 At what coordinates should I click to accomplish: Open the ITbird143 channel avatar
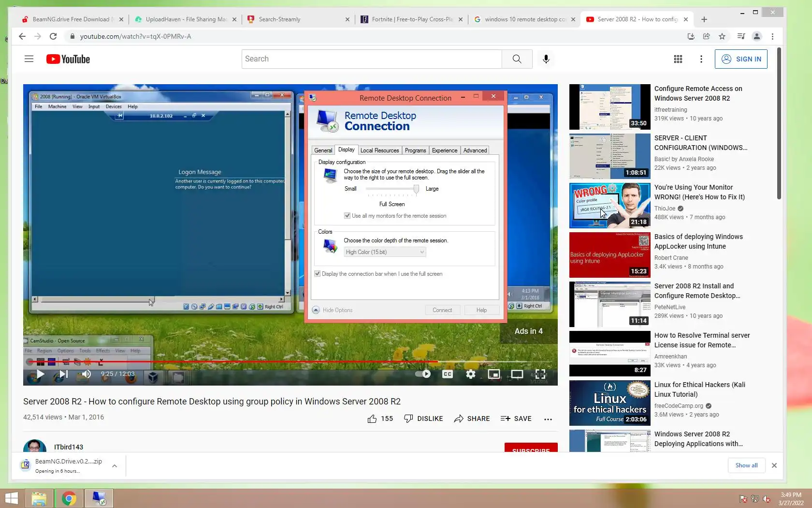pyautogui.click(x=35, y=446)
